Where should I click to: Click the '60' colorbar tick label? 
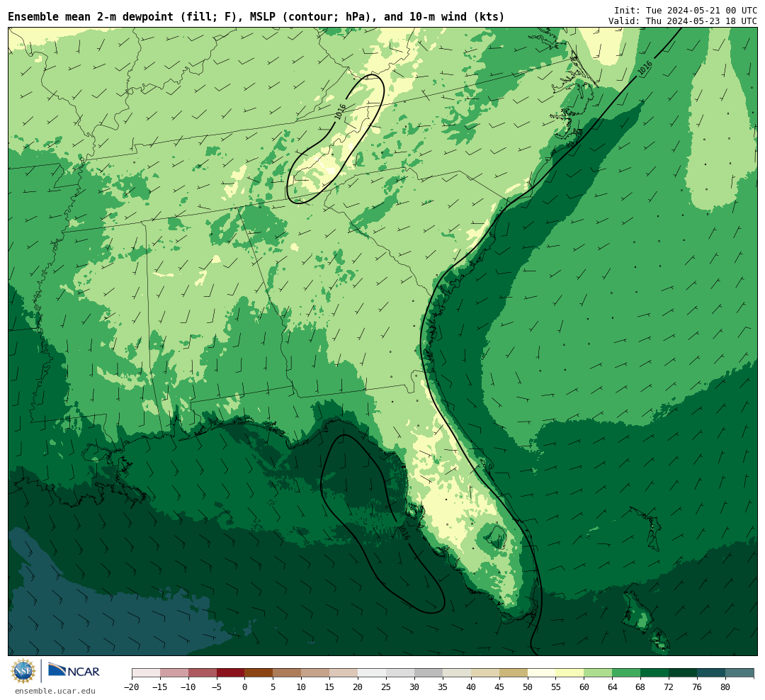point(584,687)
